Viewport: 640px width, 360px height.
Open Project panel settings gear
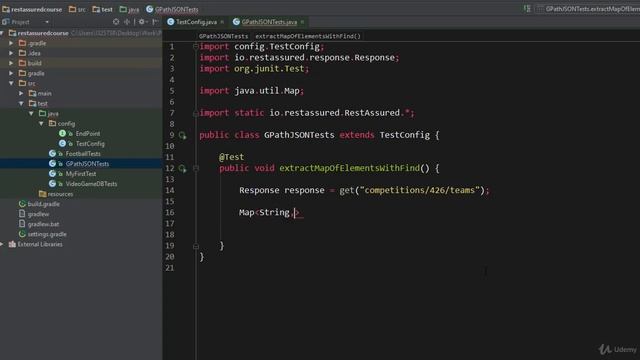pos(141,22)
